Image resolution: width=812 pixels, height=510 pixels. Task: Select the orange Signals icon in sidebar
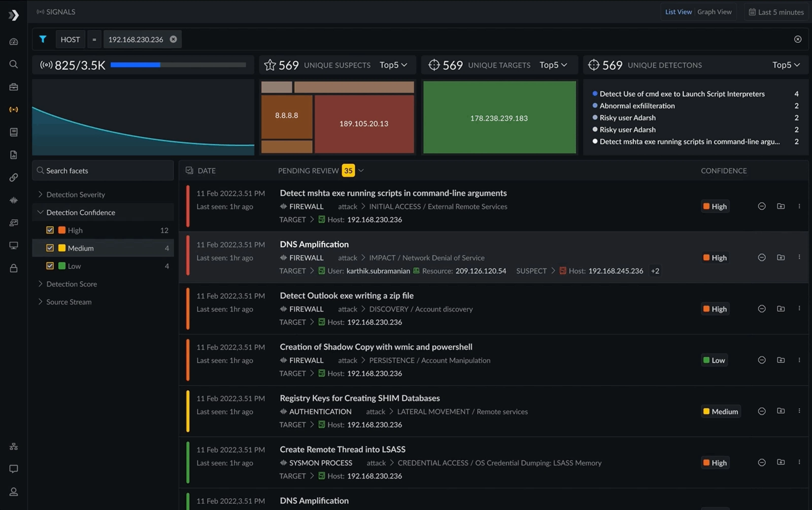13,109
